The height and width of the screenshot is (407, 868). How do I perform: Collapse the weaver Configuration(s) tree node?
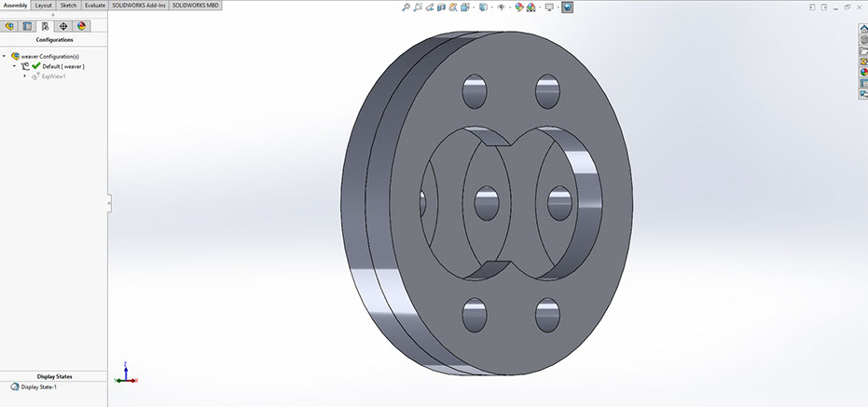pos(5,56)
